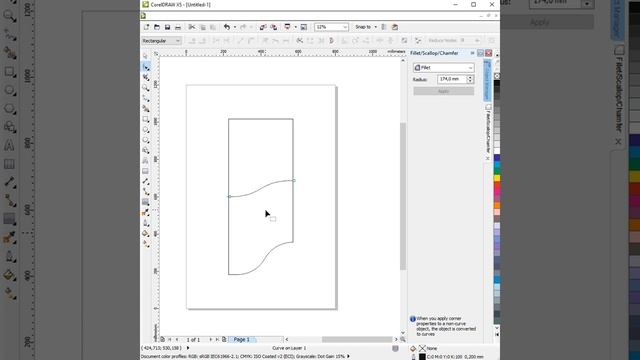This screenshot has width=640, height=360.
Task: Select the Table tool in toolbox
Action: 146,171
